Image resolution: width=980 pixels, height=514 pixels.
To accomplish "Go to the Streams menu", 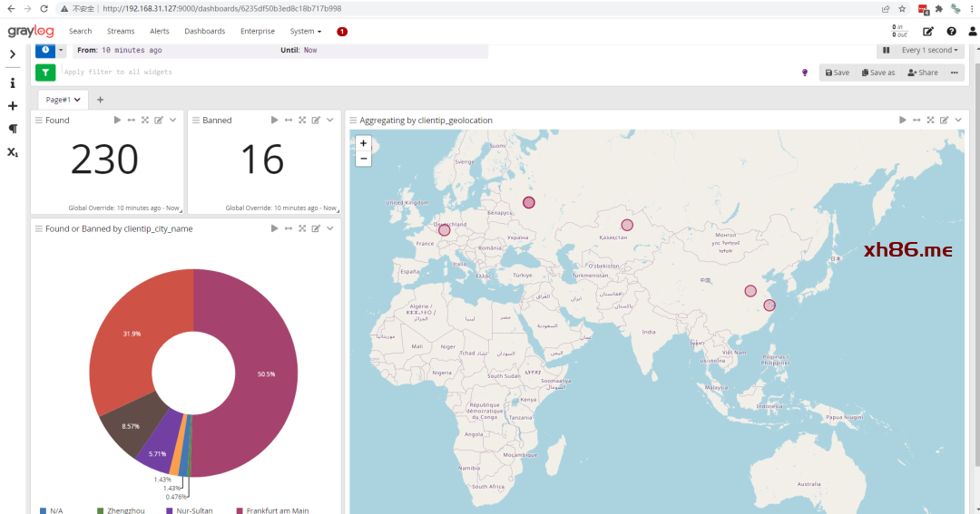I will [x=121, y=31].
